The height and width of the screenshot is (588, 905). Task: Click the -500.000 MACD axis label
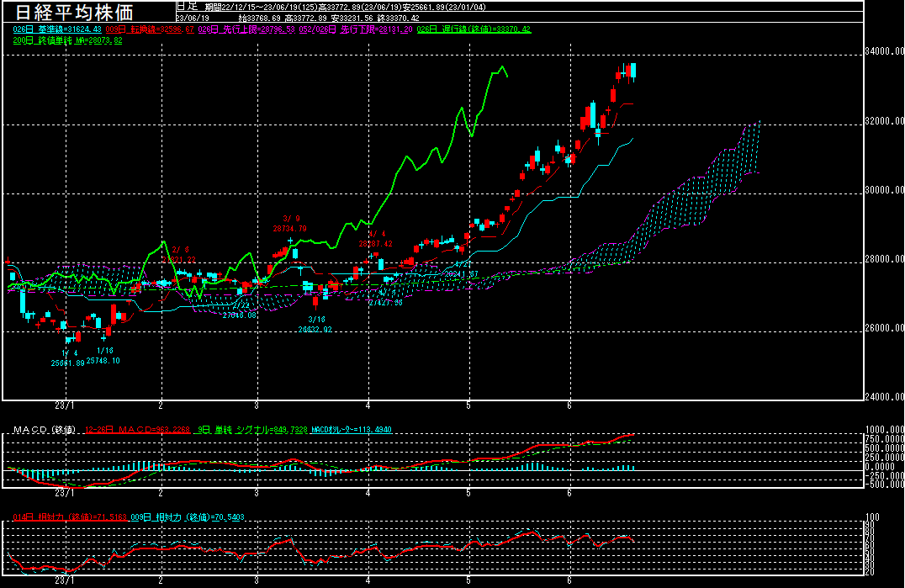pos(885,485)
